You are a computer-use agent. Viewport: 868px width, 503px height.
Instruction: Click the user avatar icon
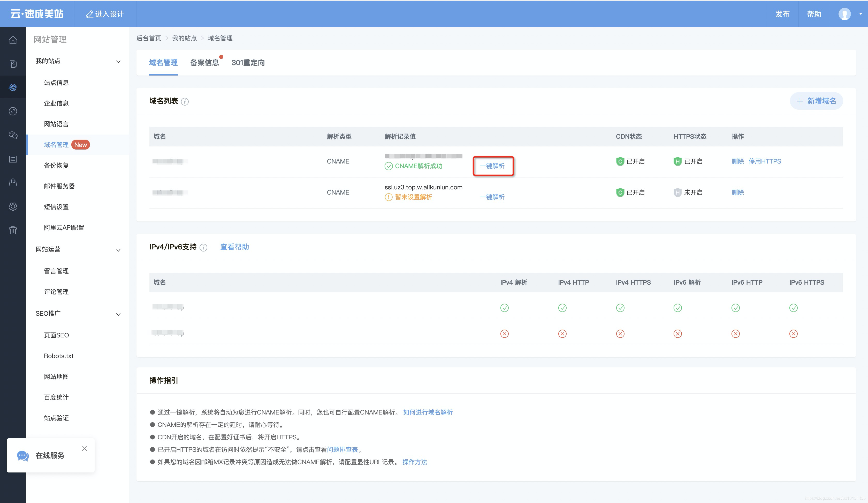844,14
